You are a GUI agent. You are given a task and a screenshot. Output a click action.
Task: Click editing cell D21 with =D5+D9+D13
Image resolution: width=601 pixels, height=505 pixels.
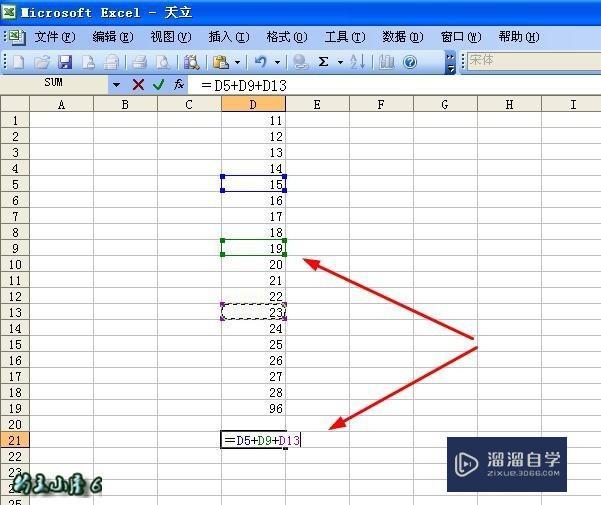point(261,440)
